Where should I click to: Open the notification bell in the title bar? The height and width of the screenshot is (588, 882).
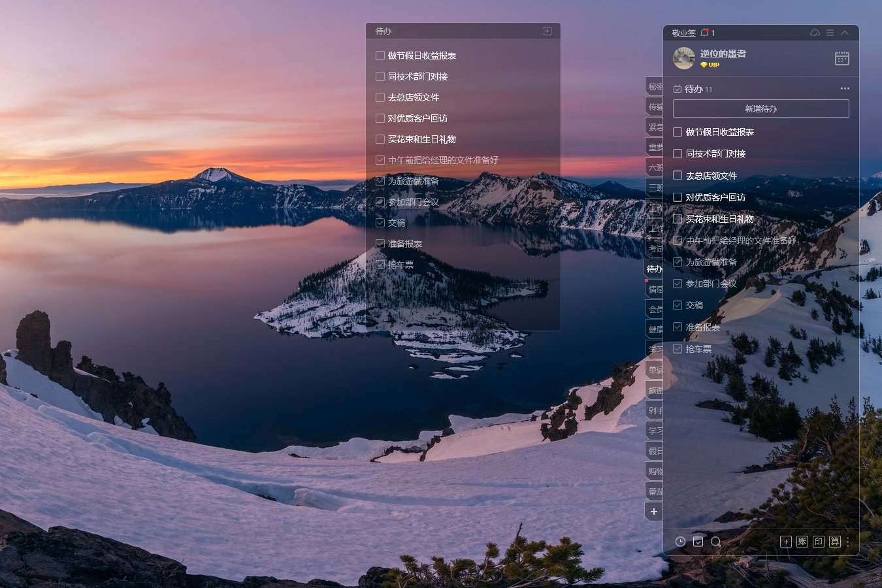[x=705, y=33]
